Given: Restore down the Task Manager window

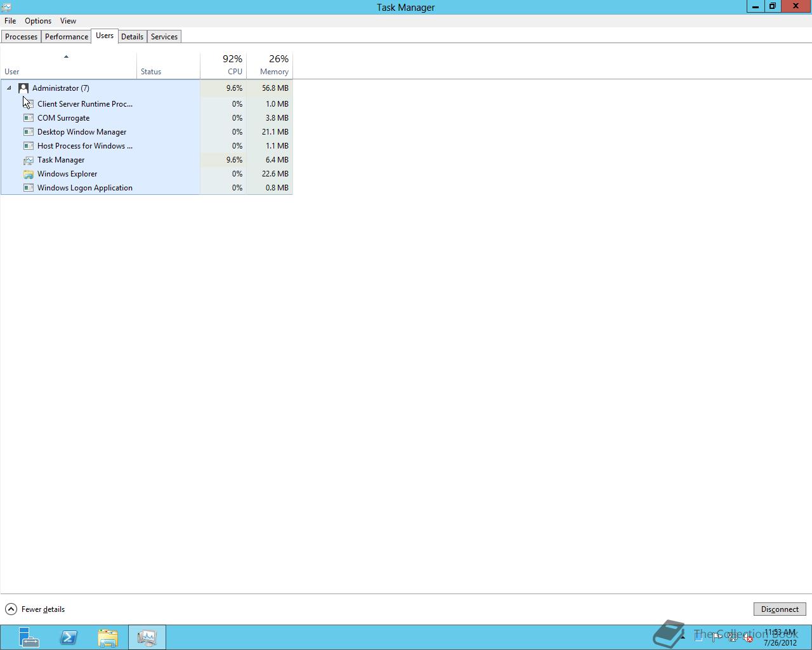Looking at the screenshot, I should 773,6.
